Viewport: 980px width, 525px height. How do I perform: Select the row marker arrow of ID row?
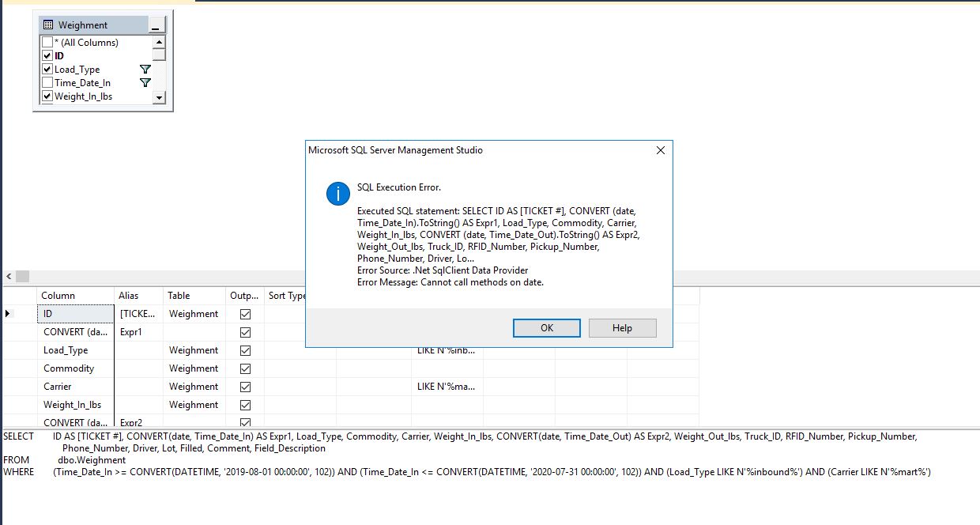[9, 314]
